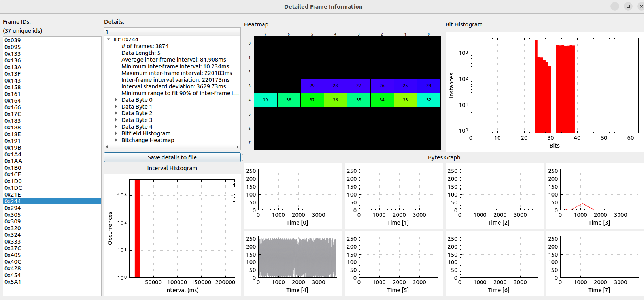Select frame ID 0x5A1

coord(52,282)
